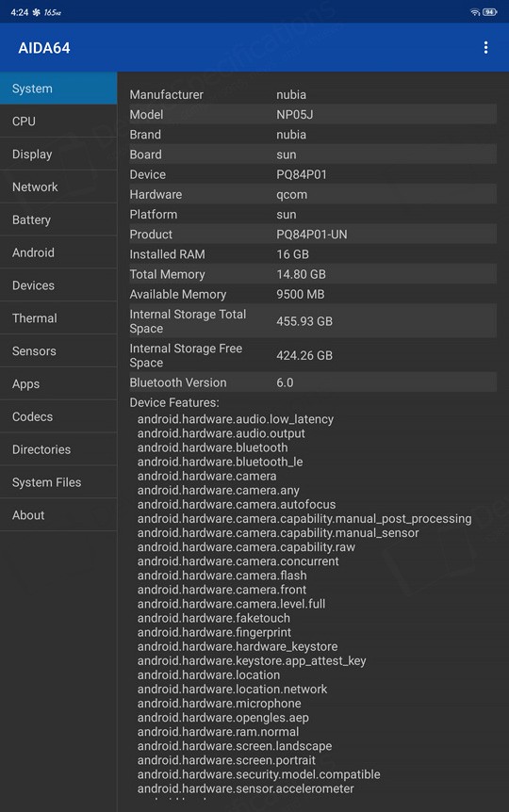Tap android.hardware.sensor.accelerometer line
Image resolution: width=509 pixels, height=812 pixels.
[x=246, y=788]
